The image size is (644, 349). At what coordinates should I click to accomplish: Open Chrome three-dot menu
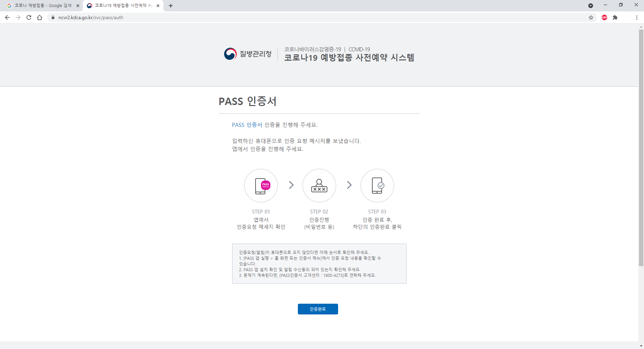tap(637, 17)
